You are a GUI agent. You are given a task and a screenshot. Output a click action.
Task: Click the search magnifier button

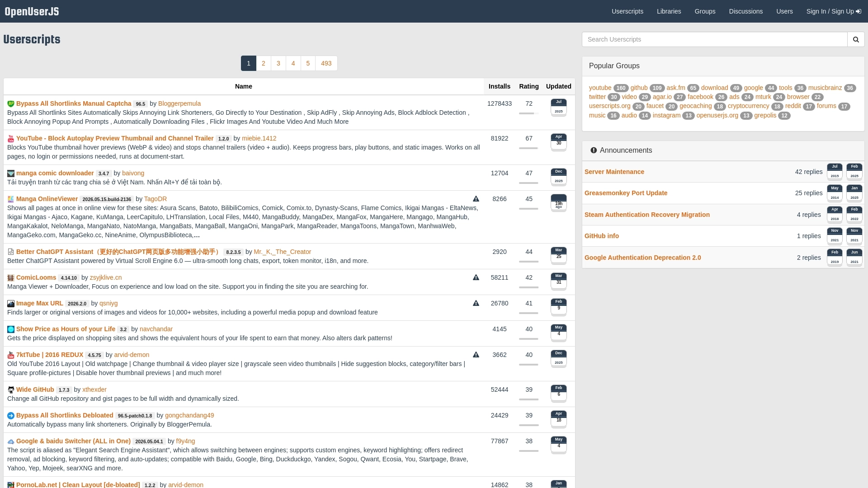856,39
